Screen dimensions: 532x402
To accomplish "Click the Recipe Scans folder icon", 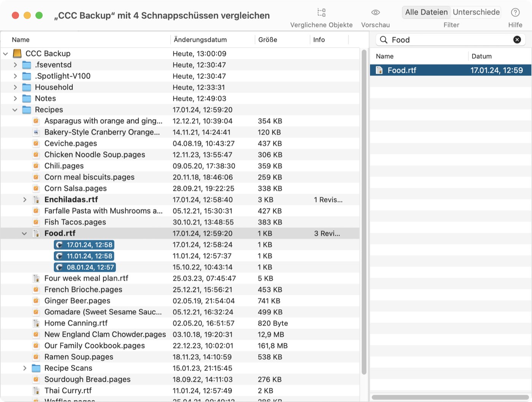I will tap(36, 368).
